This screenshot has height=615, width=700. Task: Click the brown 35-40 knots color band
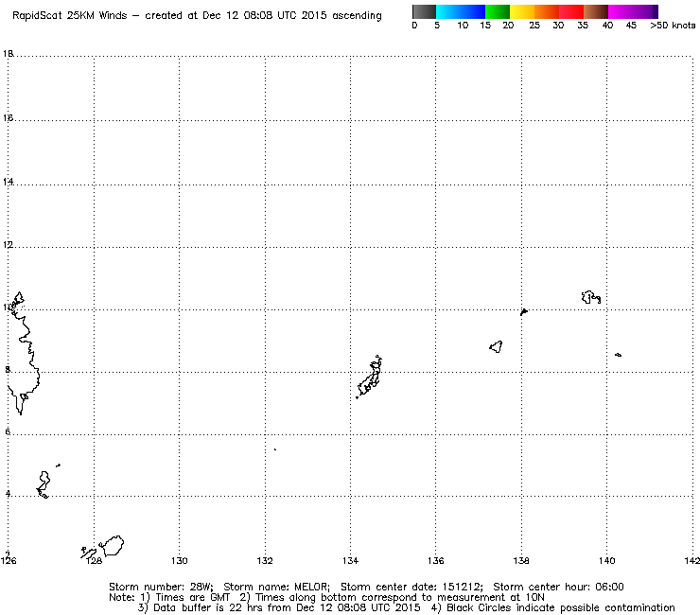tap(596, 11)
